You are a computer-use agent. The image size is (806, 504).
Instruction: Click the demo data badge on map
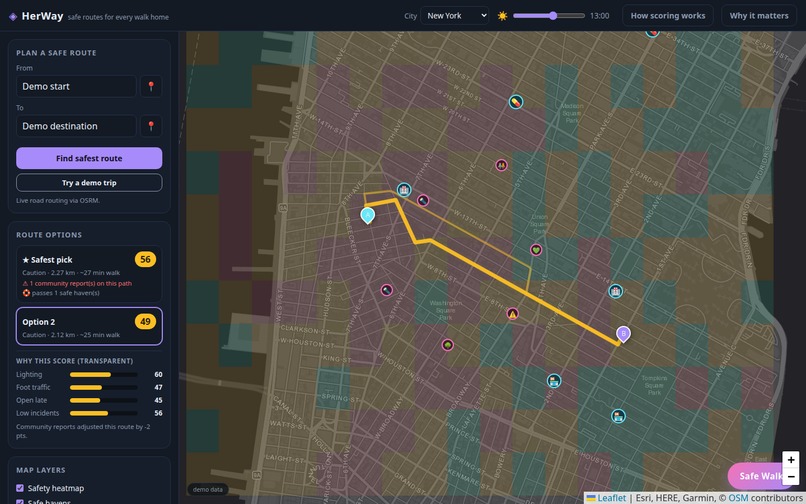[208, 490]
